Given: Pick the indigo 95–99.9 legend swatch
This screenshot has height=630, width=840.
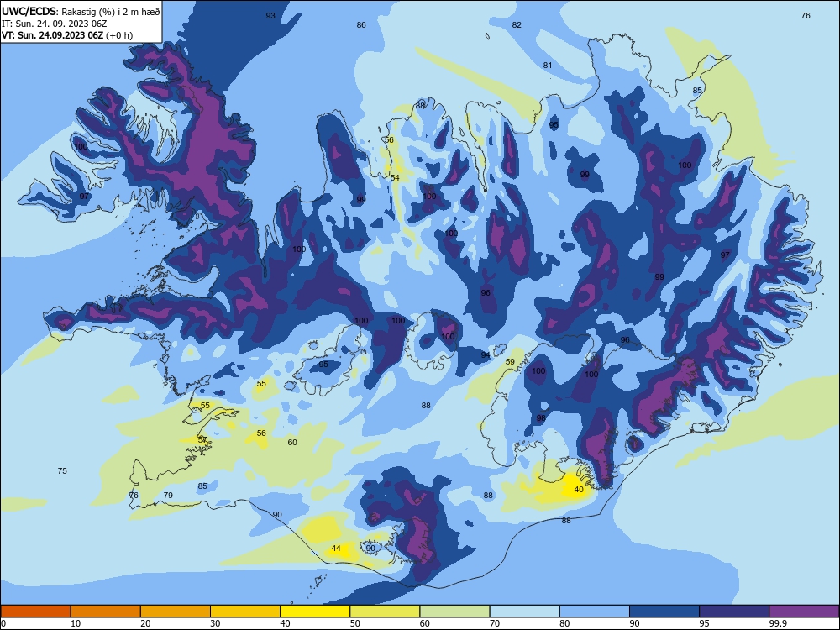Looking at the screenshot, I should [734, 612].
